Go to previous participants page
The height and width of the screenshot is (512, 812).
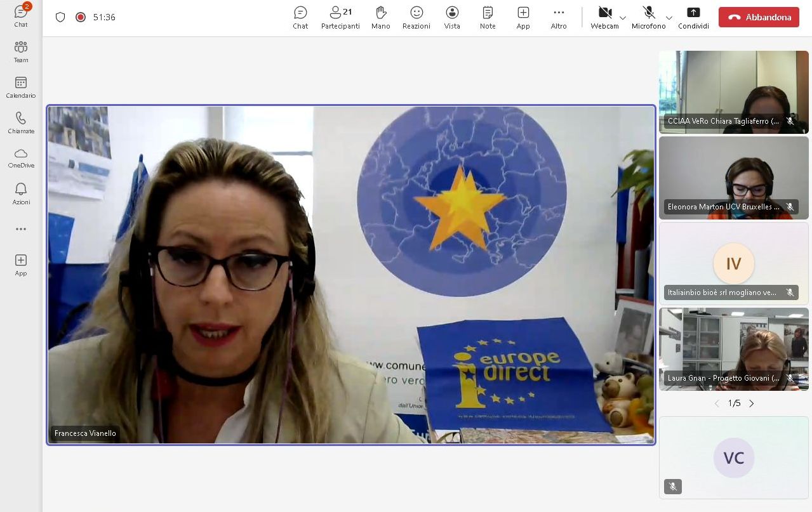(717, 404)
